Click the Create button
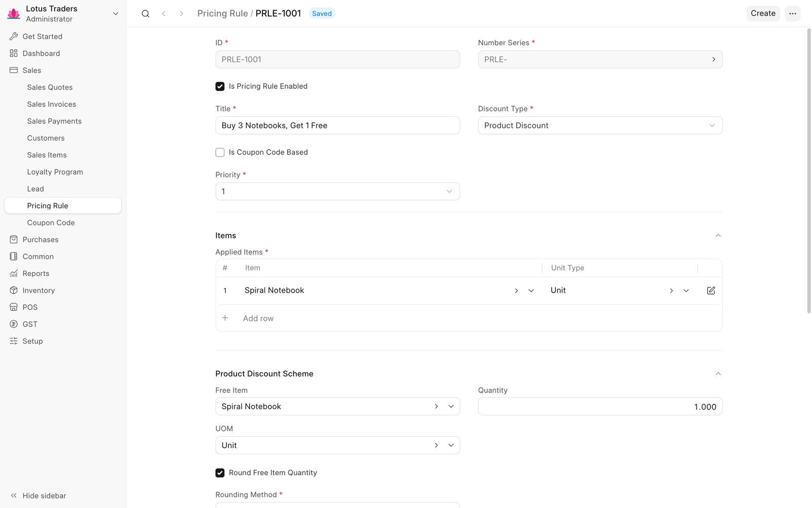812x508 pixels. point(763,14)
